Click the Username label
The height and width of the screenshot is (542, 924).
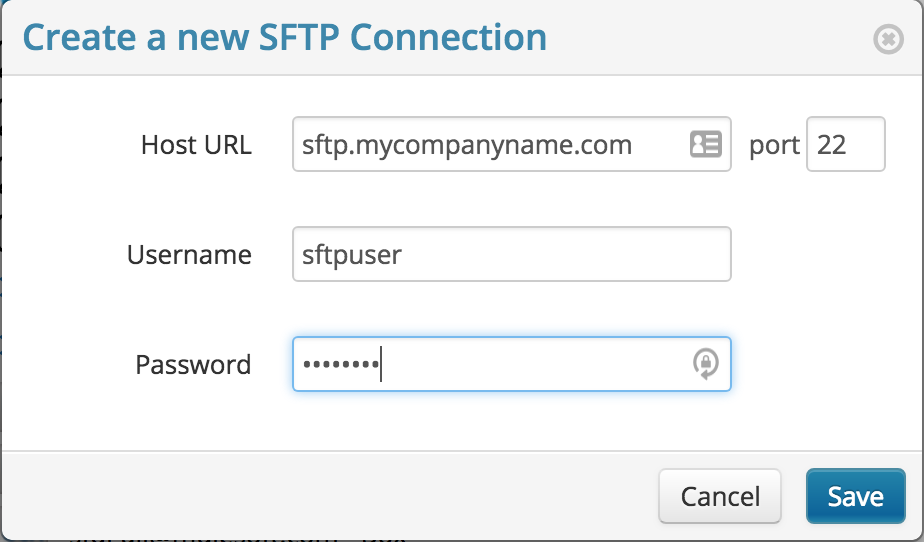[189, 255]
